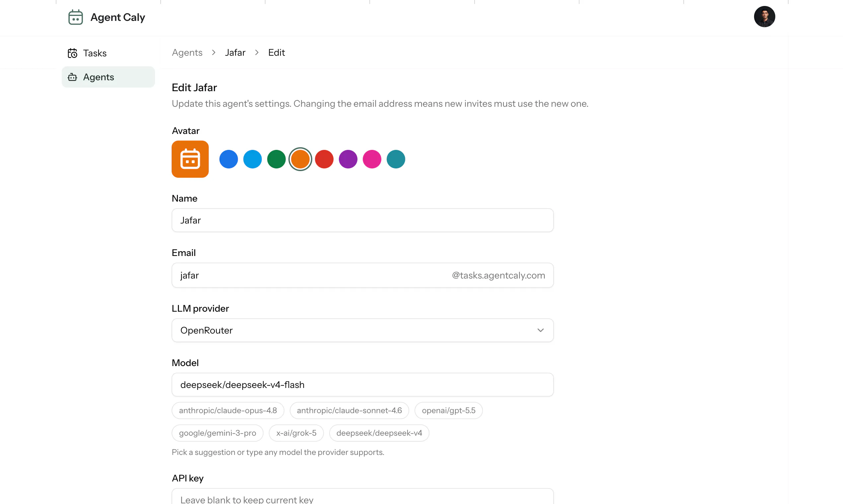The image size is (843, 504).
Task: Pick the pink avatar color
Action: coord(371,159)
